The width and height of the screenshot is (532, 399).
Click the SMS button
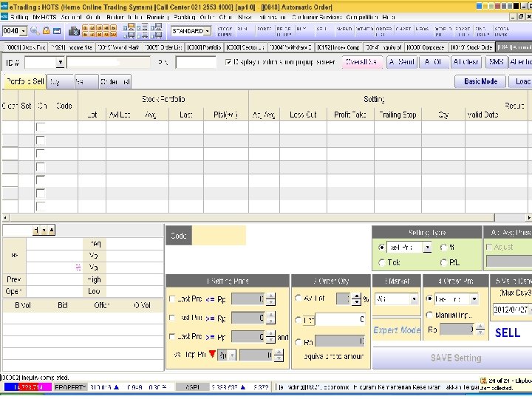pos(497,62)
